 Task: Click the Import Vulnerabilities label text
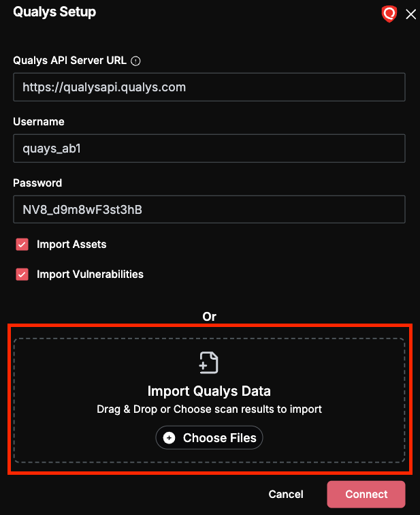coord(90,275)
